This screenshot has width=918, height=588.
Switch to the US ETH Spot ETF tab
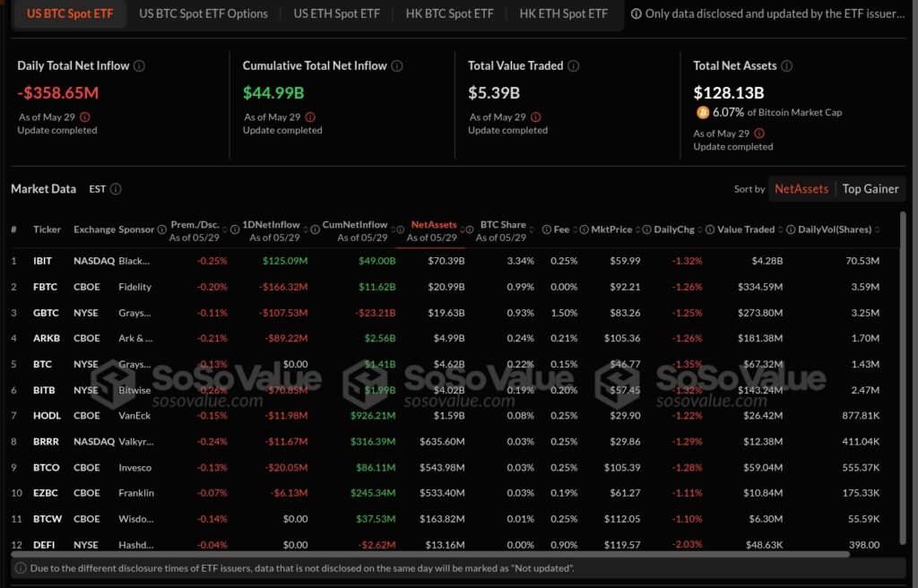click(337, 13)
